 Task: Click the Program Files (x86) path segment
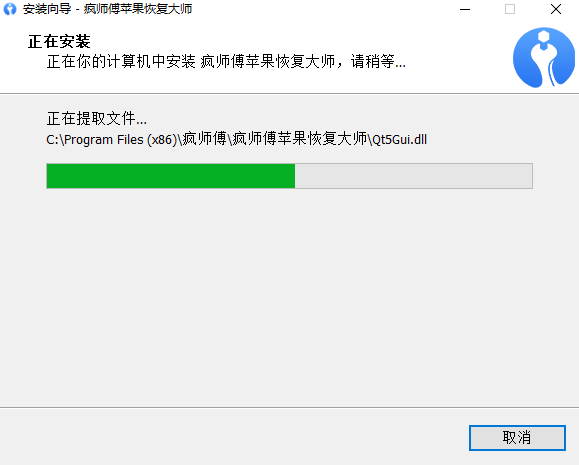click(x=121, y=140)
